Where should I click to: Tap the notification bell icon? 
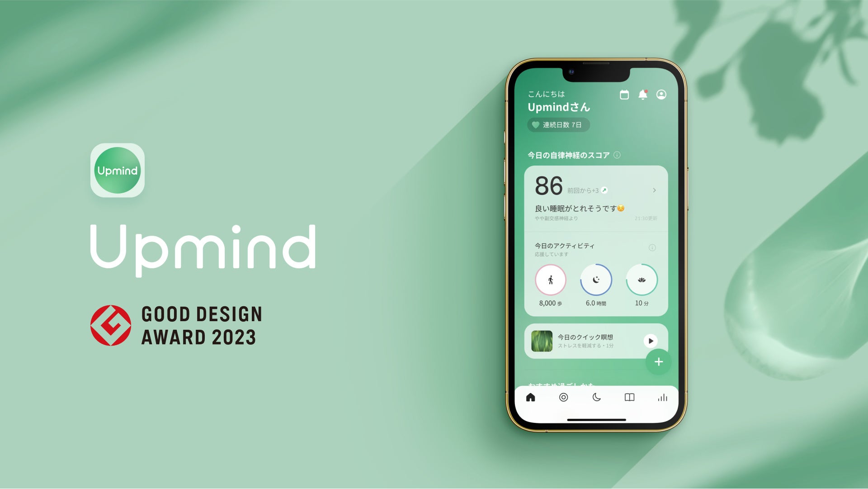643,94
